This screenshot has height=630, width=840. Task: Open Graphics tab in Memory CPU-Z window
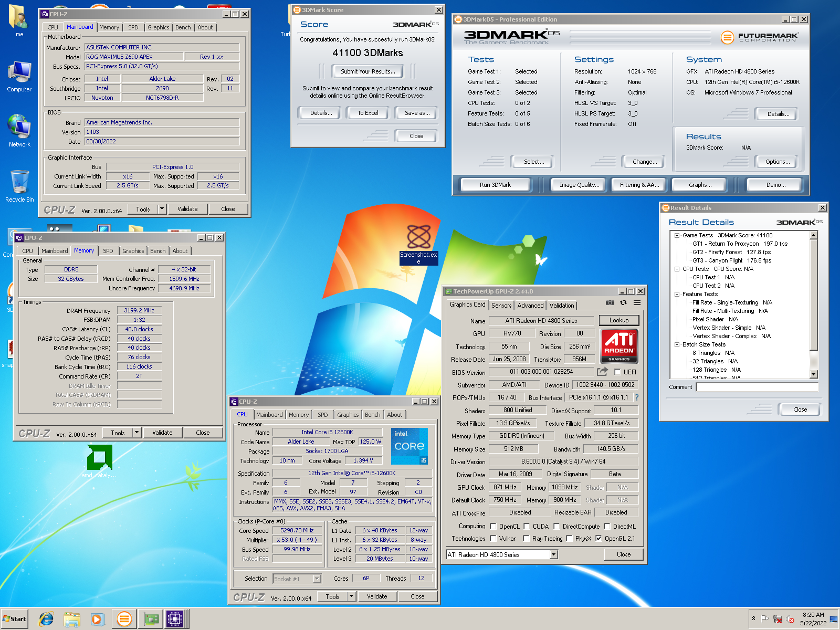coord(133,251)
